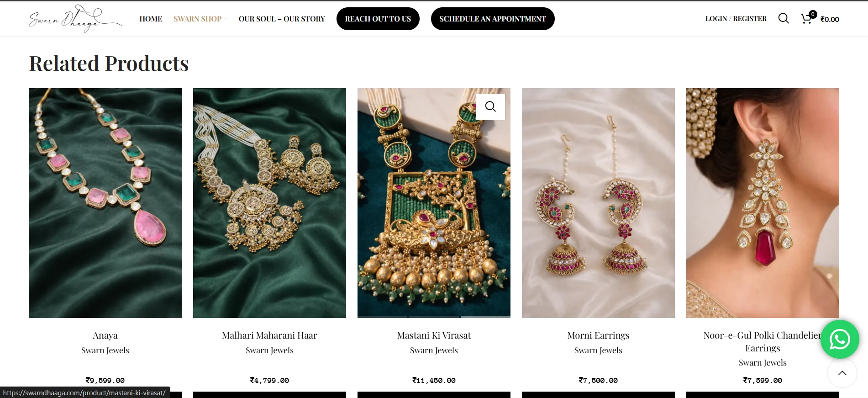Image resolution: width=868 pixels, height=398 pixels.
Task: Click the Morni Earrings product title
Action: pos(598,335)
